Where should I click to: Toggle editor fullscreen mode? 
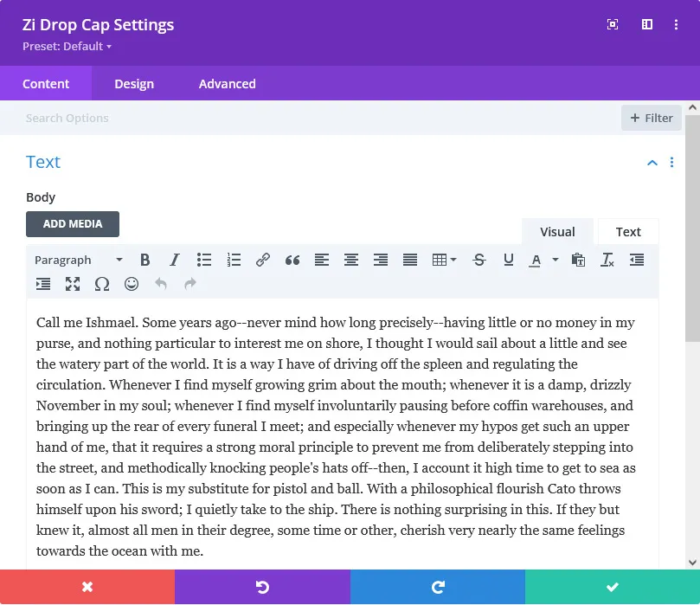pyautogui.click(x=73, y=284)
